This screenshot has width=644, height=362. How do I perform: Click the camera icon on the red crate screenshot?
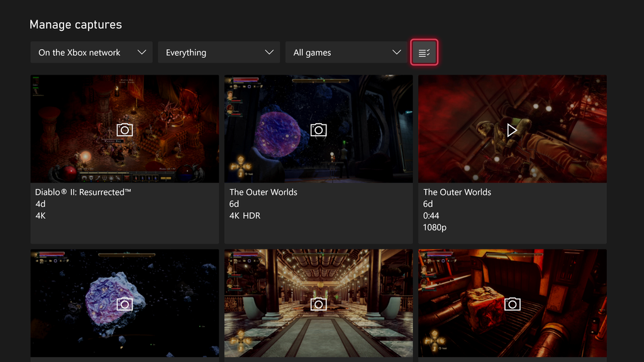click(512, 304)
